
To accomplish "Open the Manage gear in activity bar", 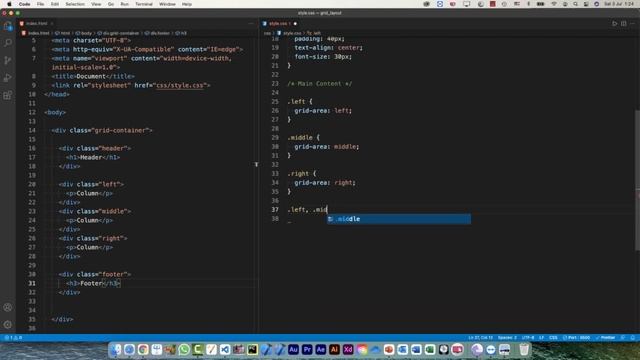I will click(x=8, y=325).
